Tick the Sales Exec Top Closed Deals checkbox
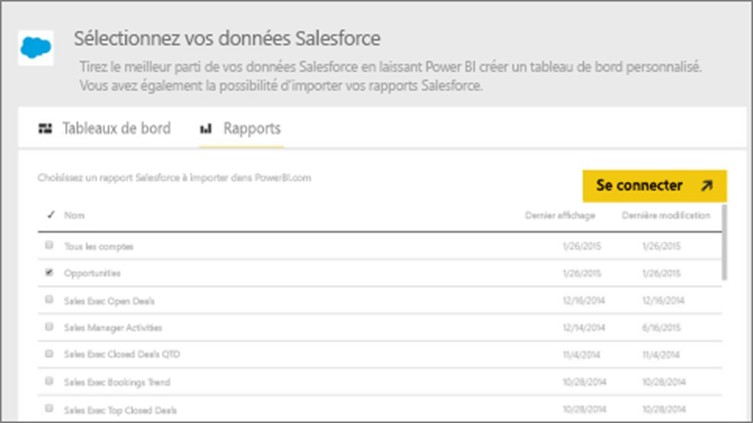 coord(49,409)
